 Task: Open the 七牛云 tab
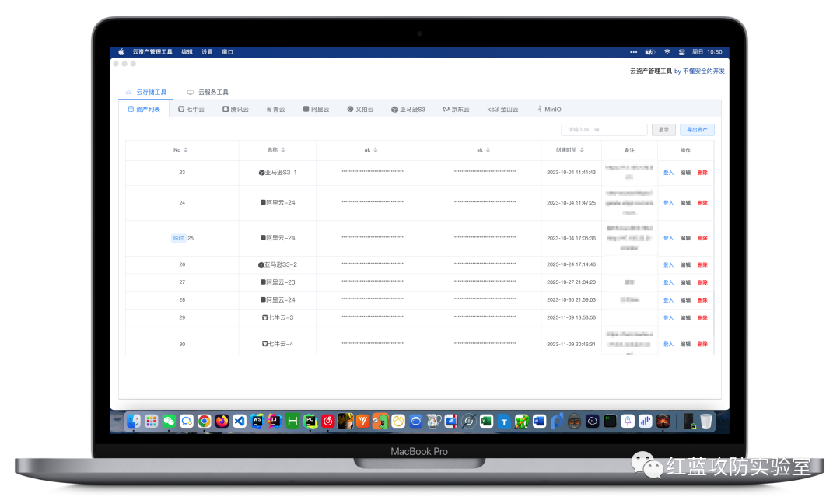click(191, 109)
